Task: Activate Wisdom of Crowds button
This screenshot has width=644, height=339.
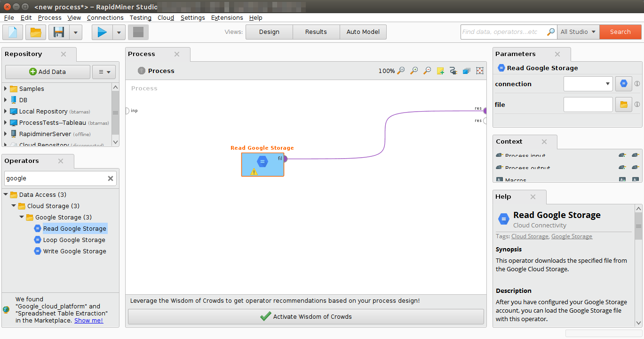Action: [x=306, y=316]
